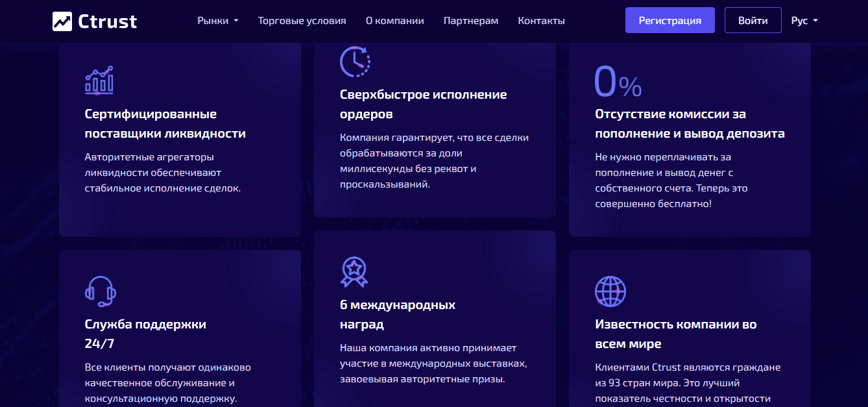Viewport: 868px width, 407px height.
Task: Select the certified liquidity providers chart icon
Action: coord(99,80)
